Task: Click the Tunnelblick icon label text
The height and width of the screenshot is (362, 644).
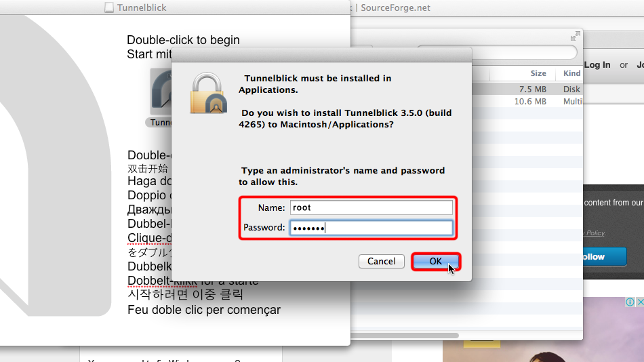Action: pos(160,123)
